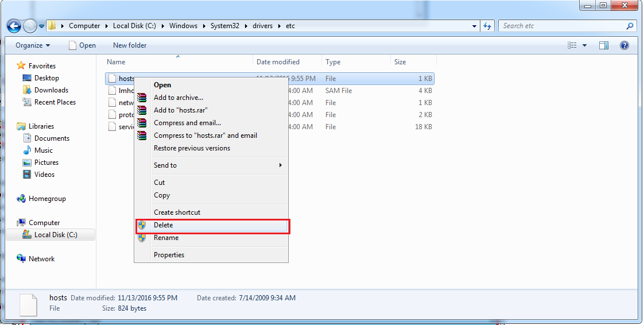Open the address bar history dropdown
644x325 pixels.
474,26
